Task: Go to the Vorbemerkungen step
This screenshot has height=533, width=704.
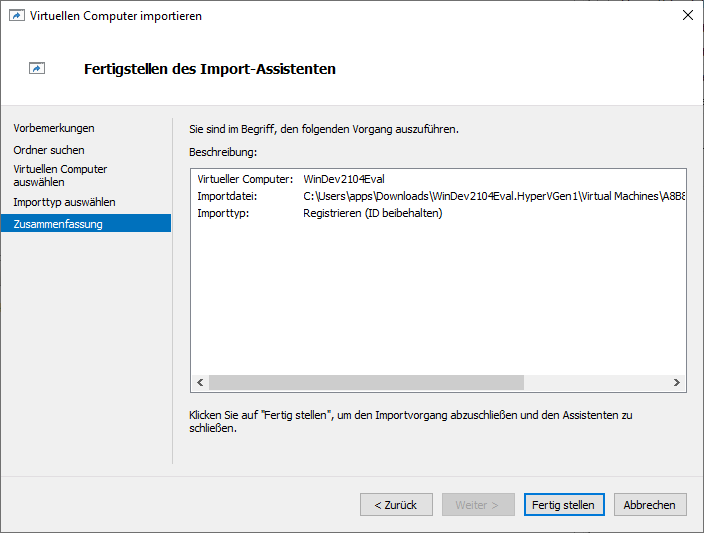Action: point(54,128)
